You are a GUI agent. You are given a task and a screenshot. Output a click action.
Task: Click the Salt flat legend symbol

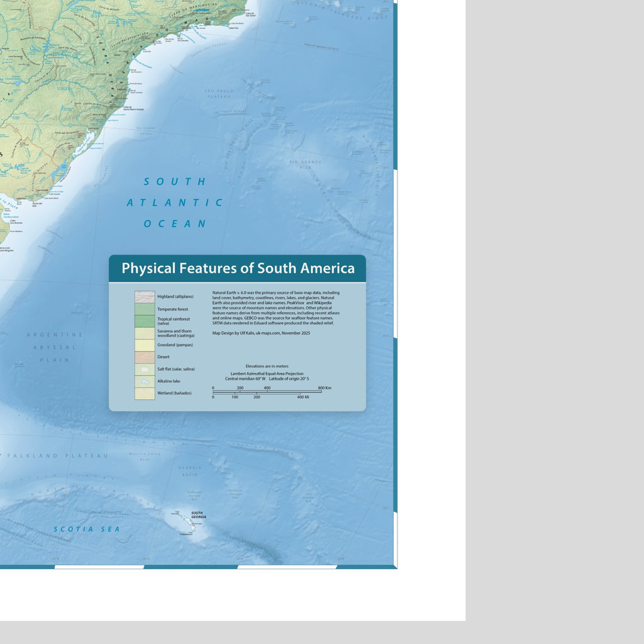click(145, 369)
